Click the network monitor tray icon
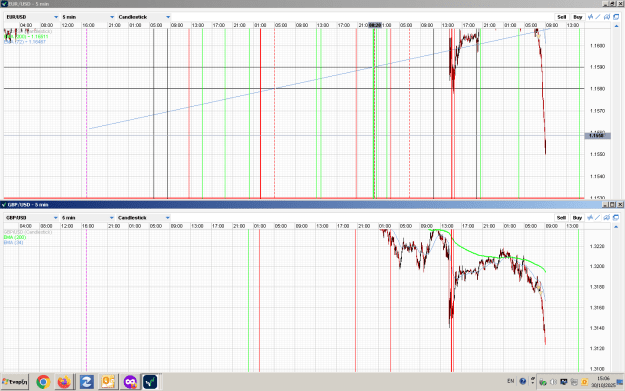Viewport: 625px width, 391px height. pyautogui.click(x=564, y=382)
